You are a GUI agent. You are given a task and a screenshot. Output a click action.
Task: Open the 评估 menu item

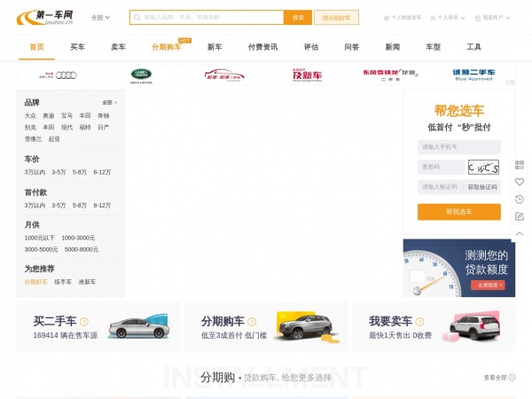point(311,47)
